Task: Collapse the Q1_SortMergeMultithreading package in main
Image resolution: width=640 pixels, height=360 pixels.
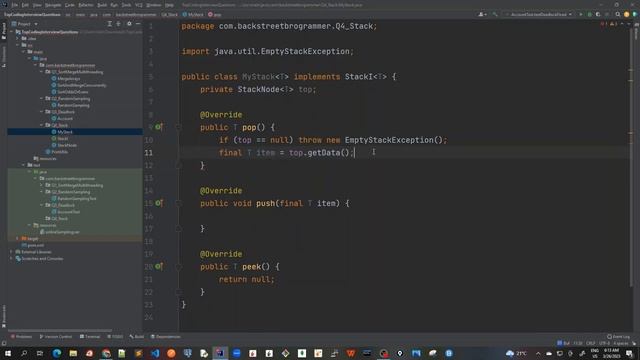Action: click(x=42, y=71)
